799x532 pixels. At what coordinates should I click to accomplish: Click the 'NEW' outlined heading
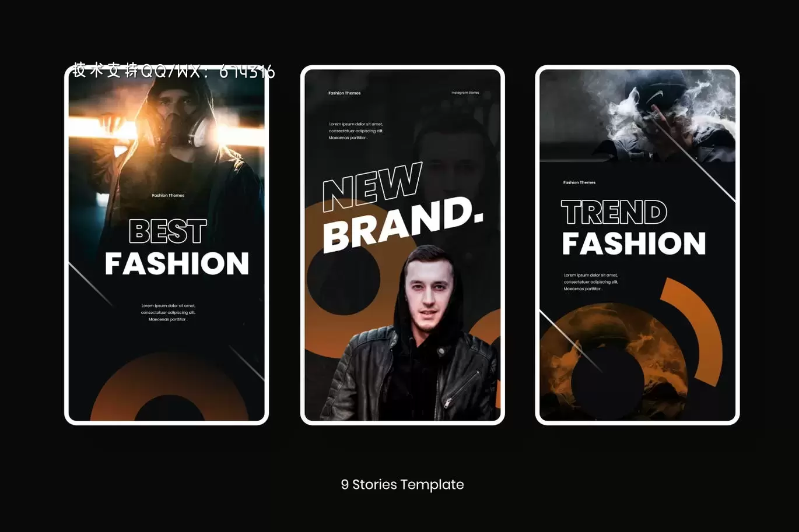click(x=372, y=187)
